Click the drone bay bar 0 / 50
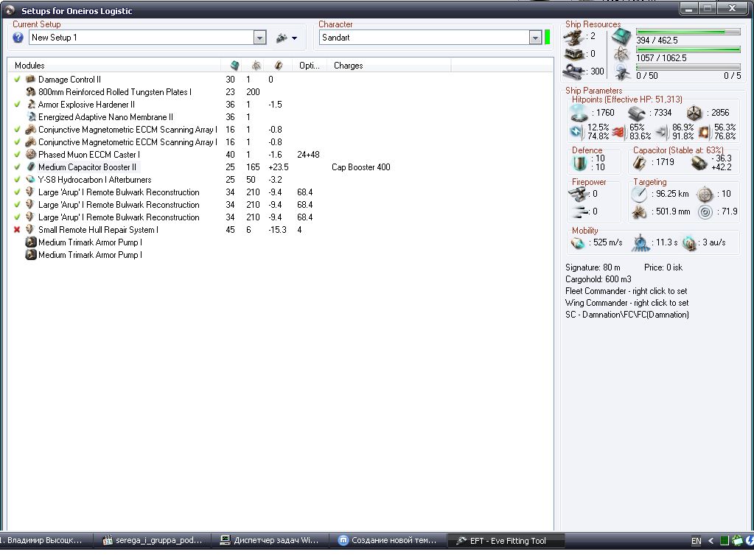The height and width of the screenshot is (560, 754). (x=688, y=67)
